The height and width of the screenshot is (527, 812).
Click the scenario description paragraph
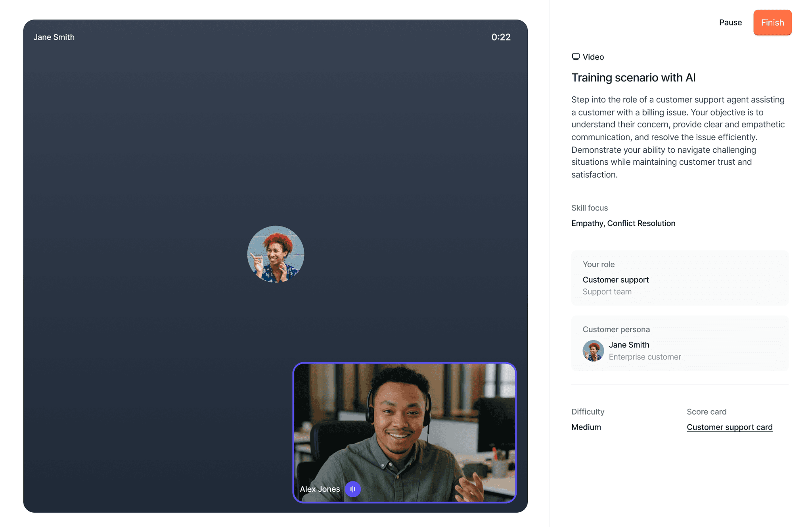(678, 137)
